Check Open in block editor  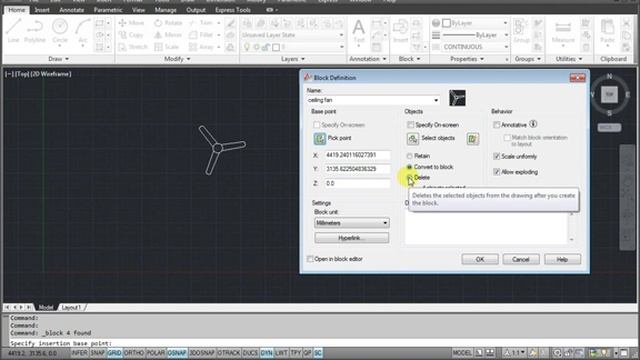[310, 259]
